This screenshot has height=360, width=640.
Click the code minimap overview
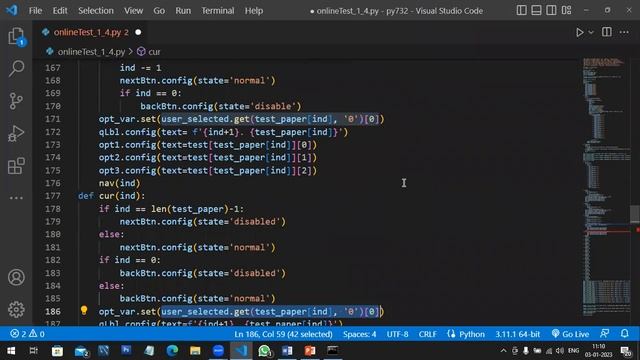click(606, 188)
